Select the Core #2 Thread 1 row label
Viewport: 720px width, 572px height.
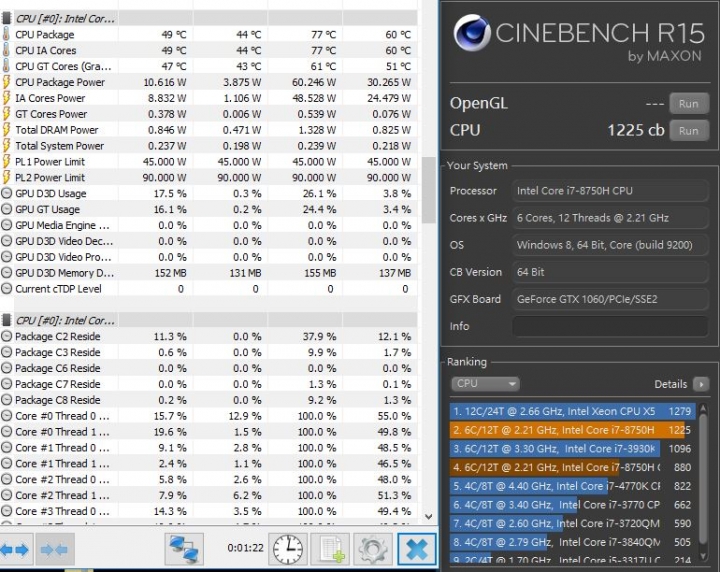(x=62, y=495)
